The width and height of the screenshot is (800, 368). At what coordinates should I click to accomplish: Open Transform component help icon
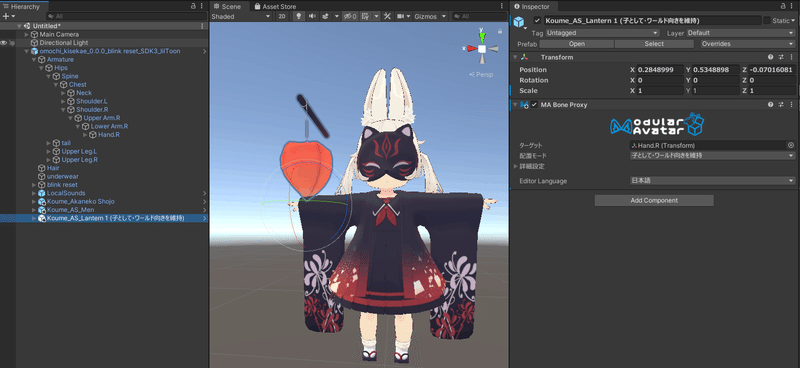[x=771, y=57]
